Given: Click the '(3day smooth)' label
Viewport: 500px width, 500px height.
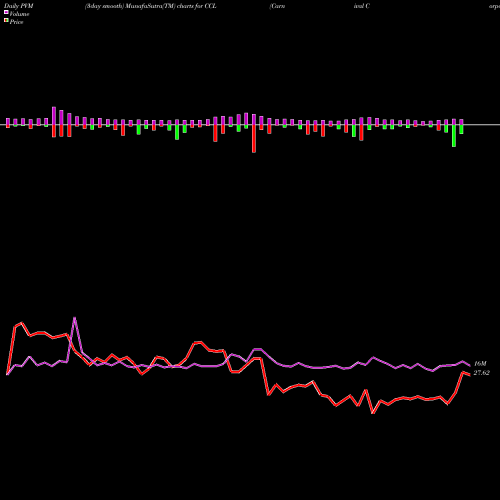Looking at the screenshot, I should 104,6.
